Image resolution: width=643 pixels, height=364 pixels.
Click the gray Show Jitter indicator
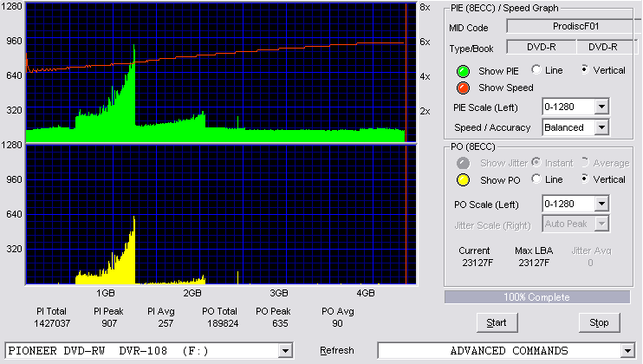(463, 163)
